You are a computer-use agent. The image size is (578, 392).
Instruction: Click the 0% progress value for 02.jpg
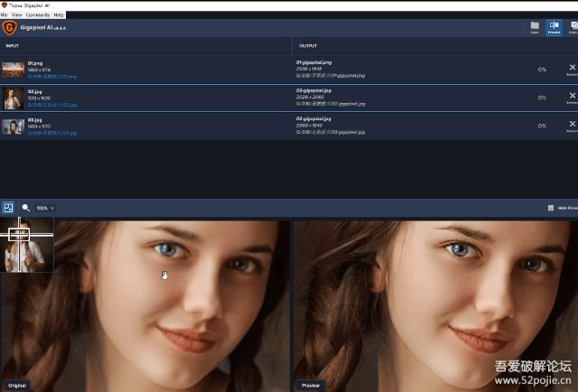(542, 98)
